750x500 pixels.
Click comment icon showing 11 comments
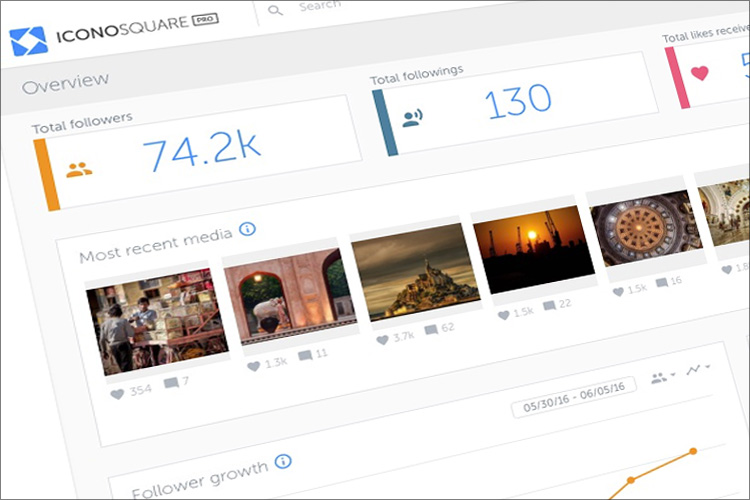[305, 356]
